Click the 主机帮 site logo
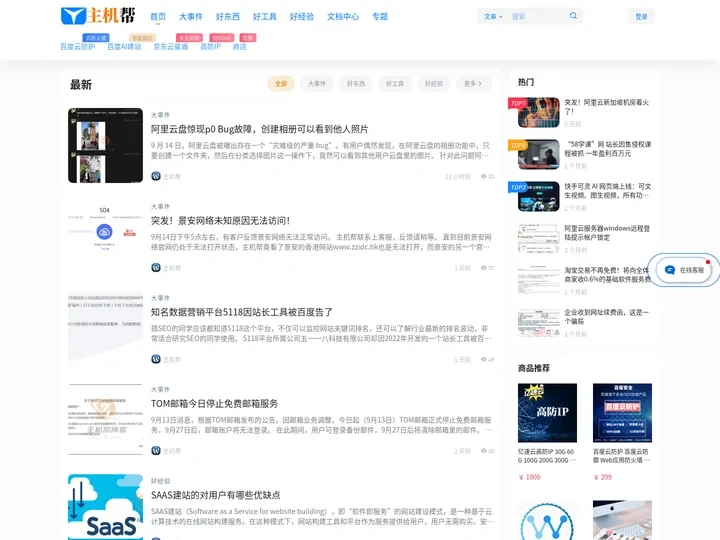 (x=98, y=16)
